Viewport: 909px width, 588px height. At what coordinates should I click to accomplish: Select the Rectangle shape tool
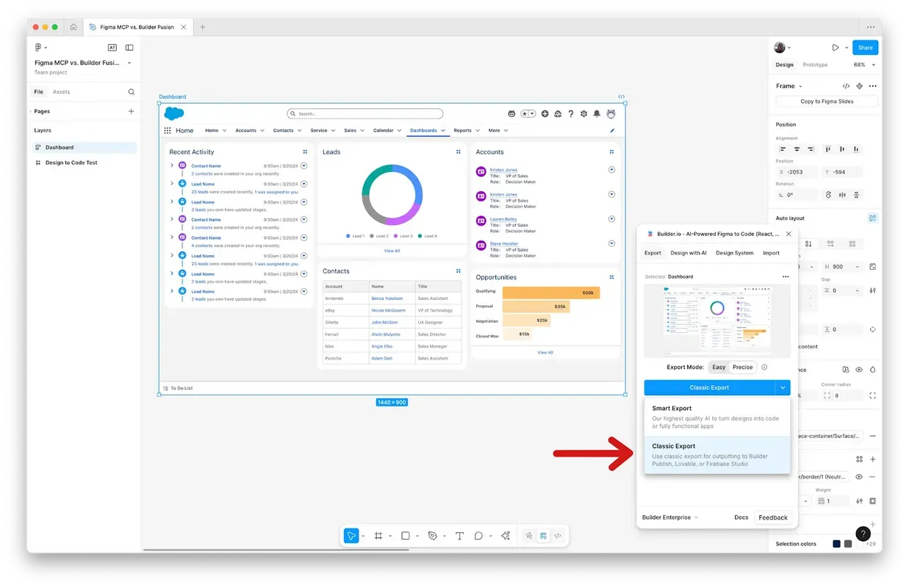point(405,536)
